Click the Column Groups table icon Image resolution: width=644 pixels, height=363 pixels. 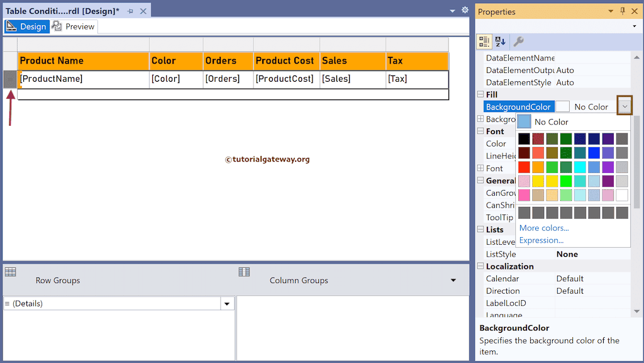pyautogui.click(x=244, y=272)
